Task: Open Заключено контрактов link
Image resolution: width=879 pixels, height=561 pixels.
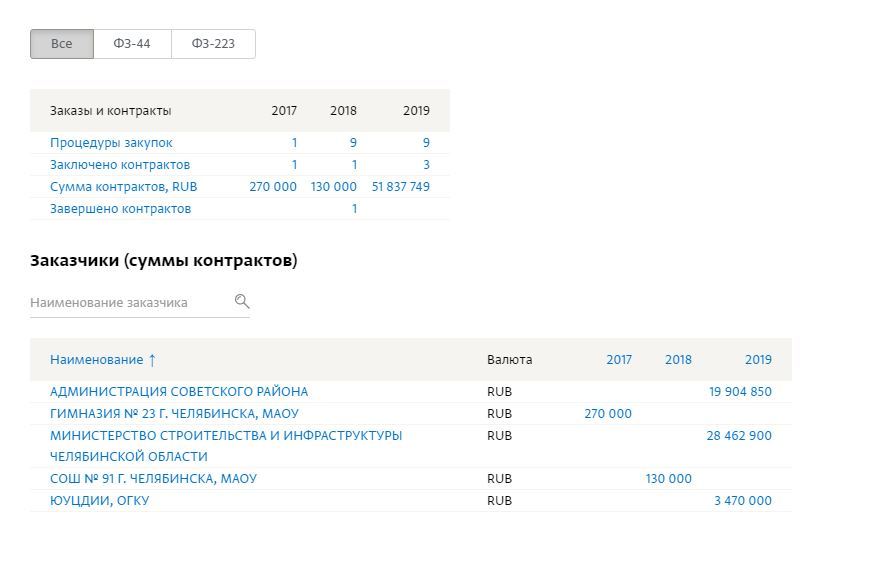Action: (119, 165)
